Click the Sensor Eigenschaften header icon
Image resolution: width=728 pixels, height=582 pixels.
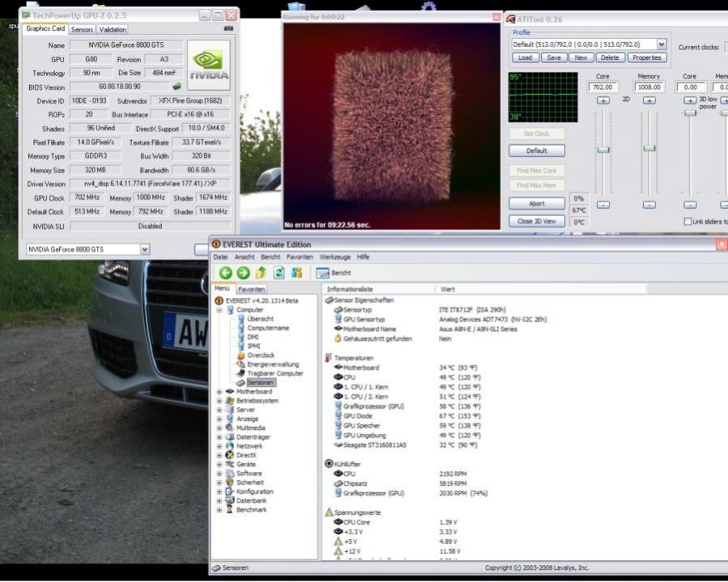coord(329,300)
